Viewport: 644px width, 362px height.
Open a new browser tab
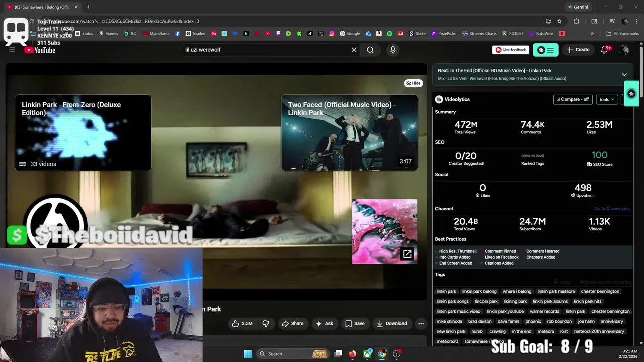(89, 7)
